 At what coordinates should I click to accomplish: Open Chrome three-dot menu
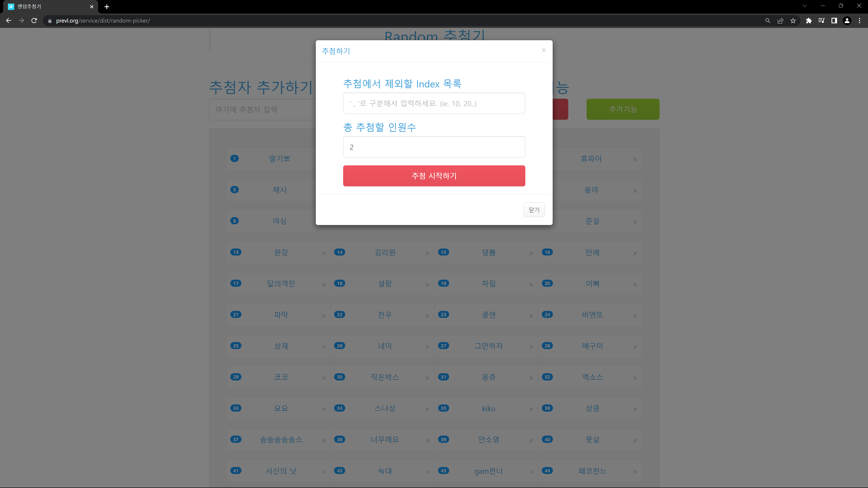860,21
